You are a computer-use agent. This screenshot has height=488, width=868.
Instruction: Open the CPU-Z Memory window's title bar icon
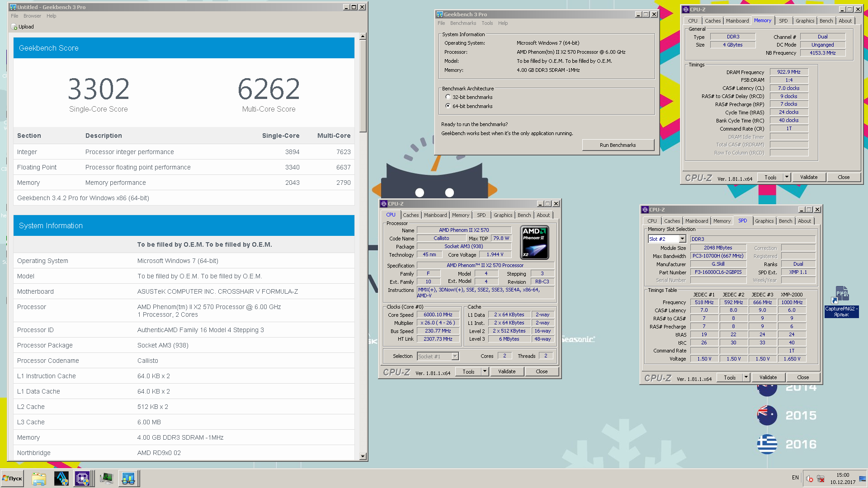pyautogui.click(x=686, y=9)
